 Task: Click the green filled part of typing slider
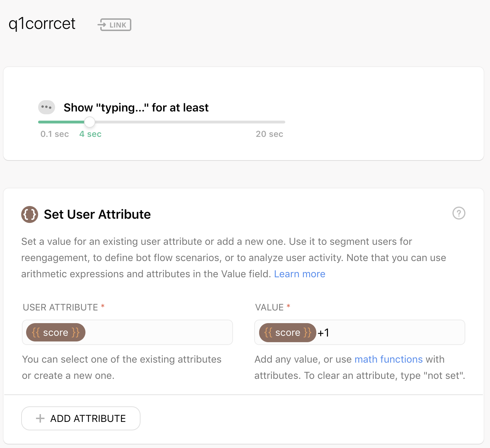point(61,122)
